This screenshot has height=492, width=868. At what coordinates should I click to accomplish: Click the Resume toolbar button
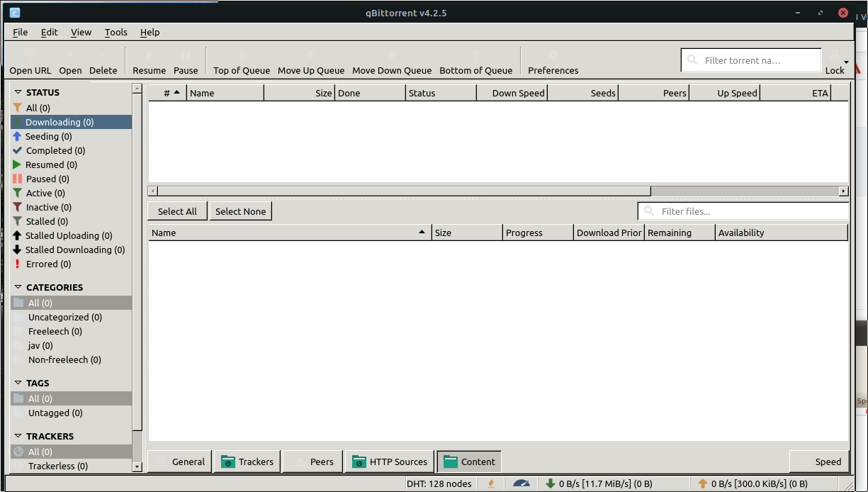(x=149, y=62)
